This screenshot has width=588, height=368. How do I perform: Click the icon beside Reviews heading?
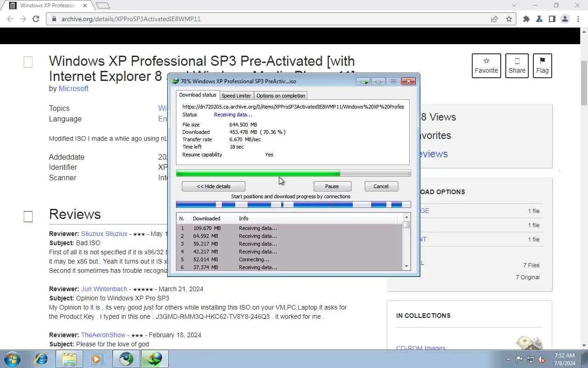(28, 217)
